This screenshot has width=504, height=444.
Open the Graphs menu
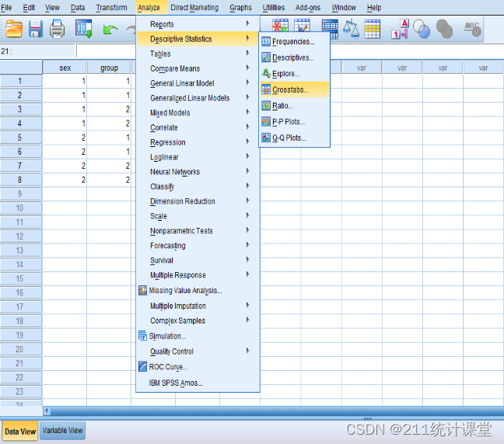[x=240, y=8]
